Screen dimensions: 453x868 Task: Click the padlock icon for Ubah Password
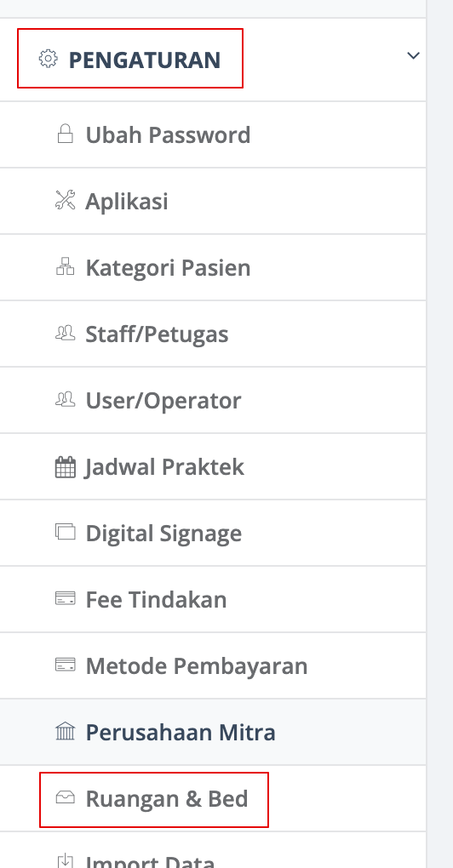click(66, 134)
